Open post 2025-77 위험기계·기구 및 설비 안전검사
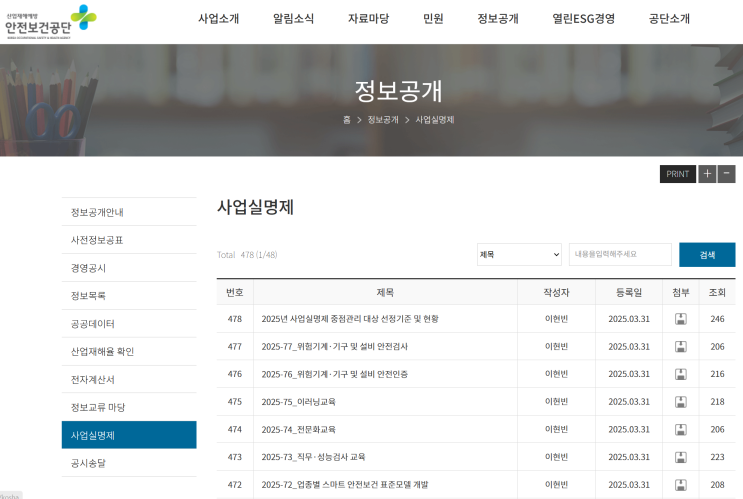This screenshot has width=743, height=499. tap(335, 347)
